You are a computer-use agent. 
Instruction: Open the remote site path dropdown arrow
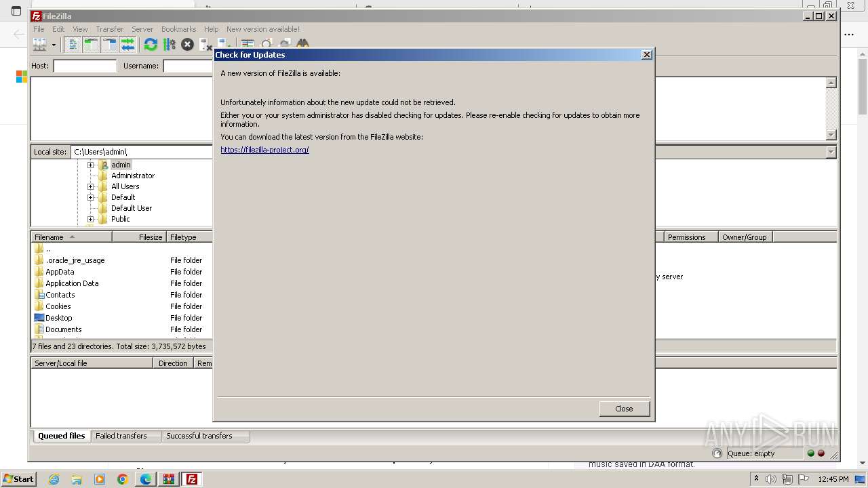pyautogui.click(x=831, y=152)
